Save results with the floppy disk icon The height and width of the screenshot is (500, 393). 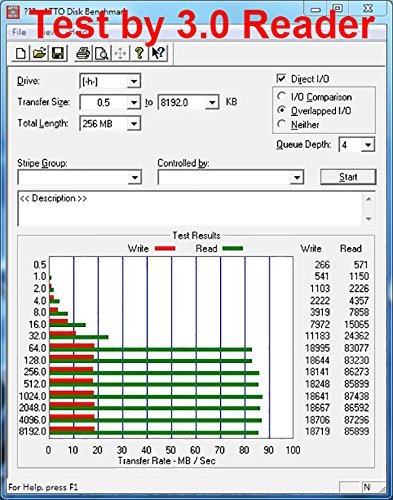coord(58,53)
